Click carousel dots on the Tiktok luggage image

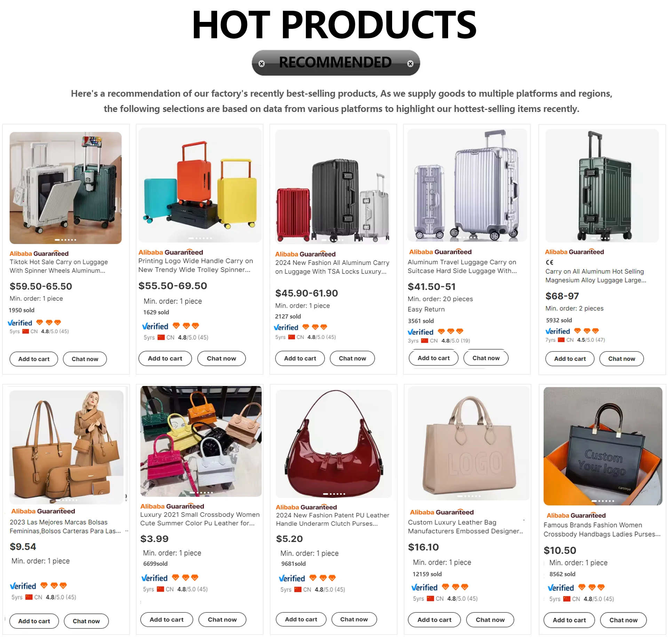click(x=65, y=240)
